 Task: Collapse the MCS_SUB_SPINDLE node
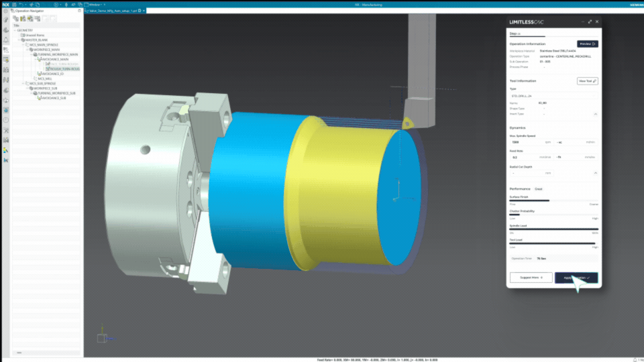pos(23,83)
